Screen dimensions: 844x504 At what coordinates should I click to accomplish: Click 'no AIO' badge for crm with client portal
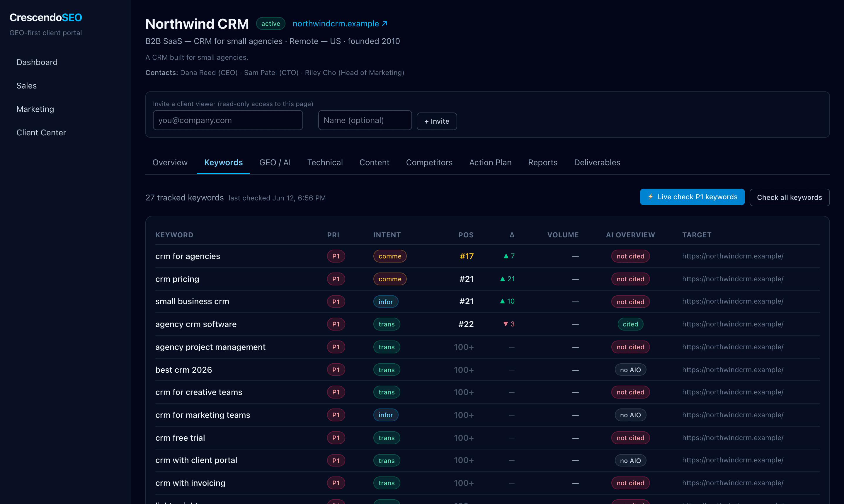pos(630,461)
